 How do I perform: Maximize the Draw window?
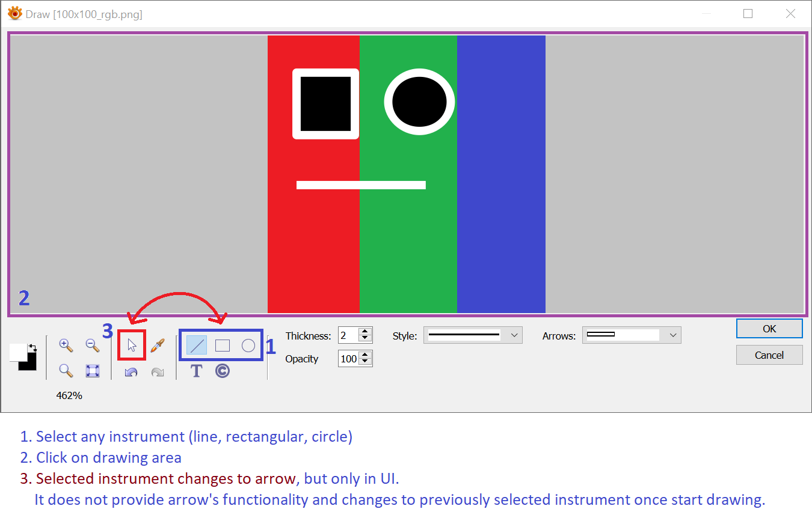[x=748, y=14]
